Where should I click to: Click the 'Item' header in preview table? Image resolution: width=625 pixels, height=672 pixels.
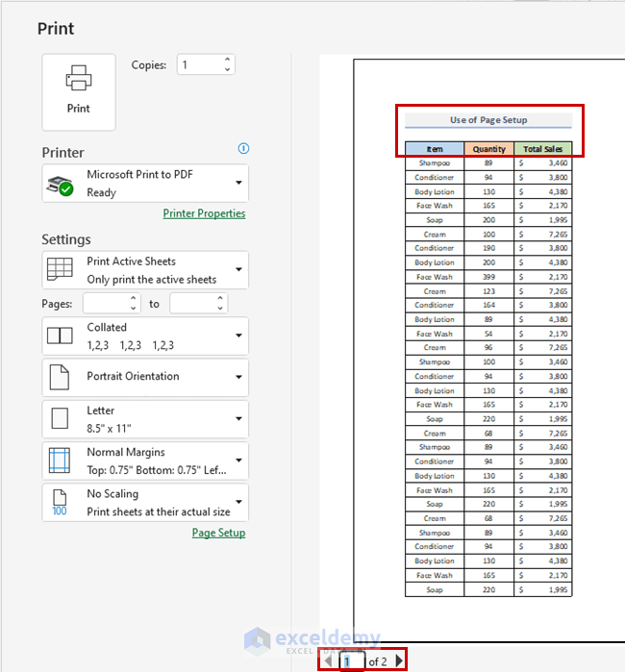(435, 149)
